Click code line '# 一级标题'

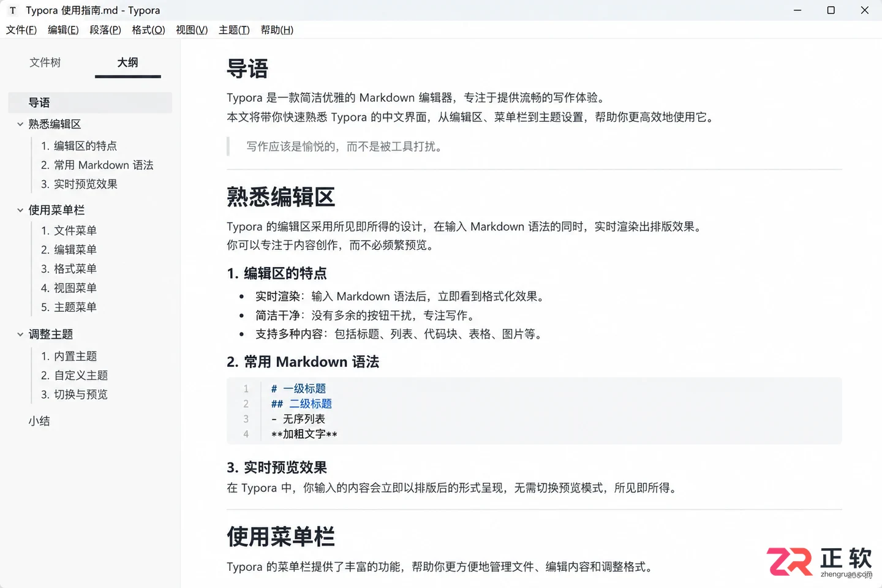(x=298, y=388)
